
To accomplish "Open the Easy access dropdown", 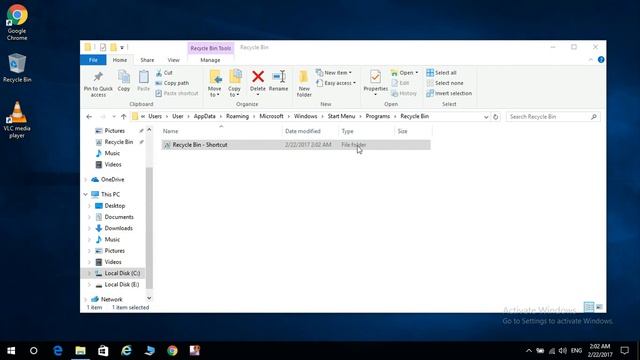I will pyautogui.click(x=336, y=83).
